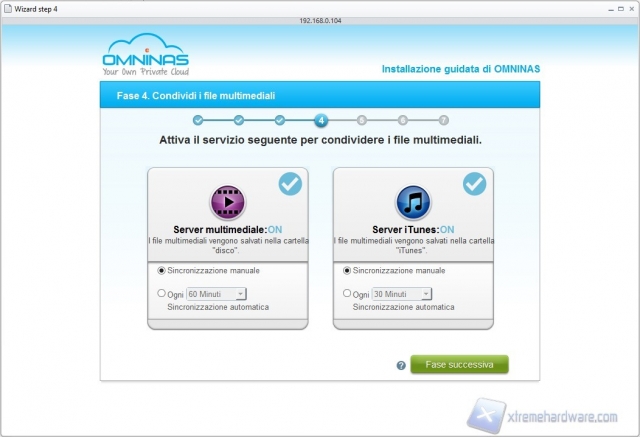Click the step 7 circle in progress bar
The image size is (640, 437).
coord(443,121)
